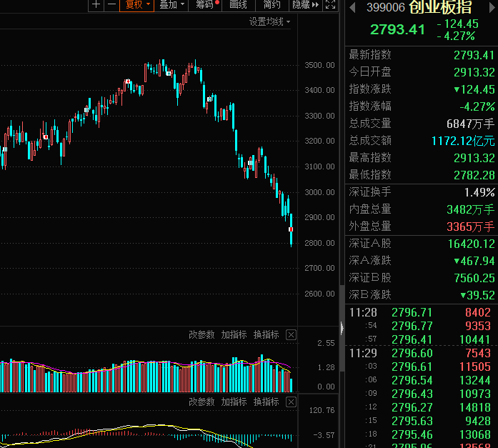Close the volume indicator panel
The width and height of the screenshot is (498, 448).
(x=291, y=334)
